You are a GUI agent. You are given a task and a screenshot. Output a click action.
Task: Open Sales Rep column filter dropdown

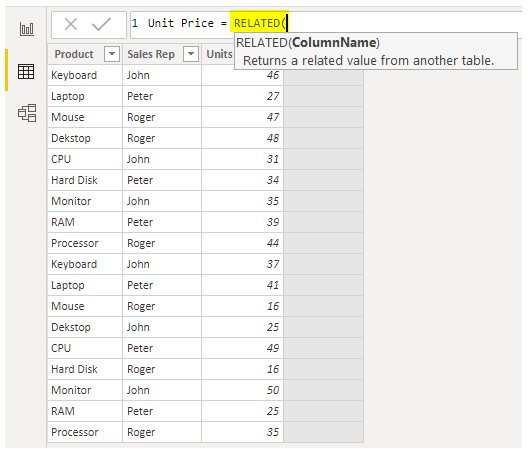191,54
